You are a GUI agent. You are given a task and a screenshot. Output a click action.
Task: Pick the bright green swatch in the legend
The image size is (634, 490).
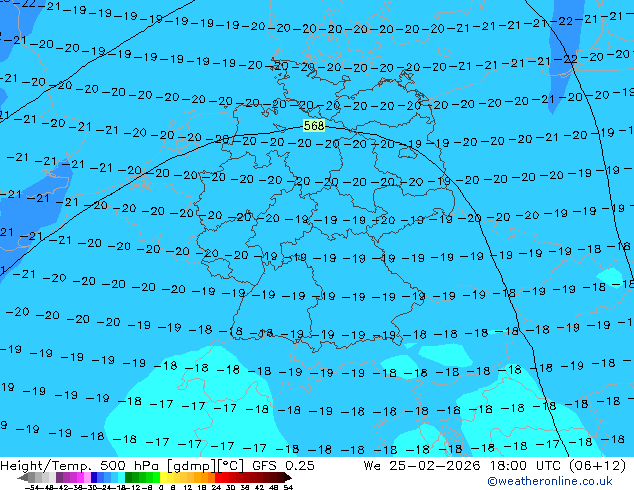point(156,477)
